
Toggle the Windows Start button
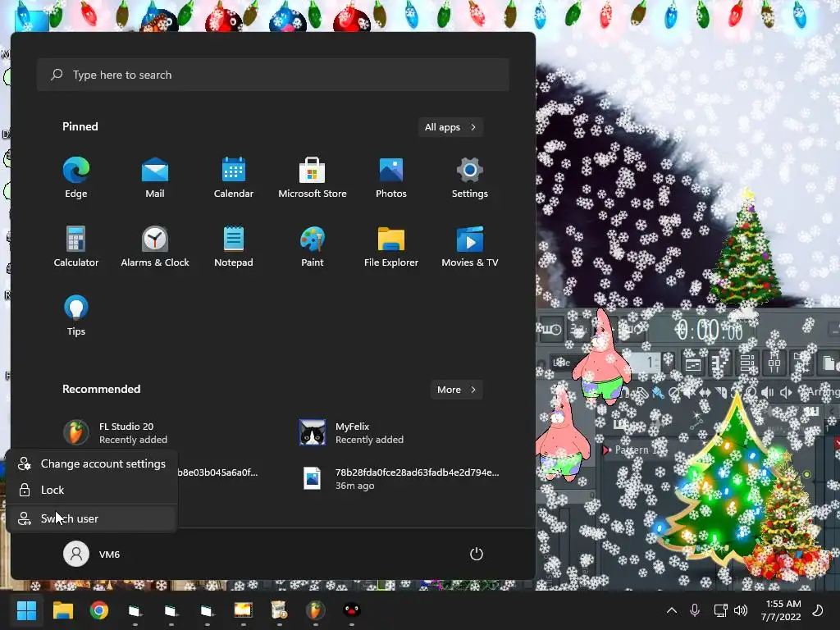pyautogui.click(x=26, y=610)
